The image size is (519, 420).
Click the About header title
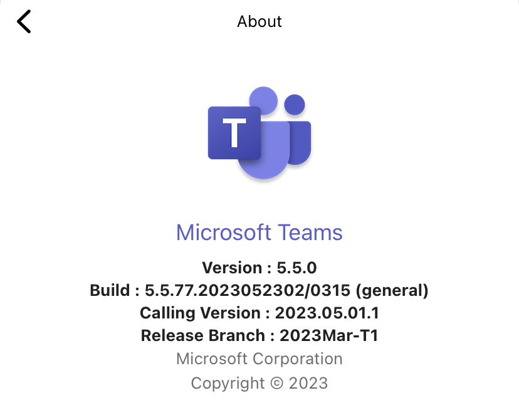point(259,21)
